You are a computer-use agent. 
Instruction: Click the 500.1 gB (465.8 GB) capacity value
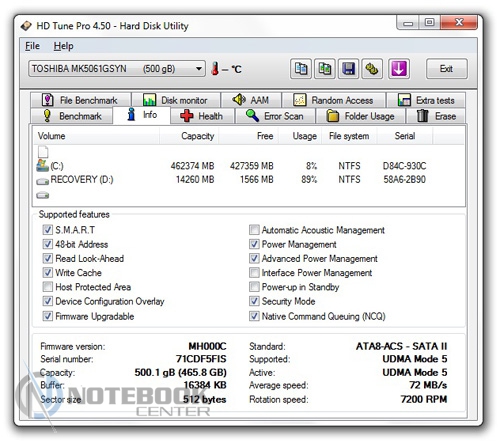click(x=181, y=372)
